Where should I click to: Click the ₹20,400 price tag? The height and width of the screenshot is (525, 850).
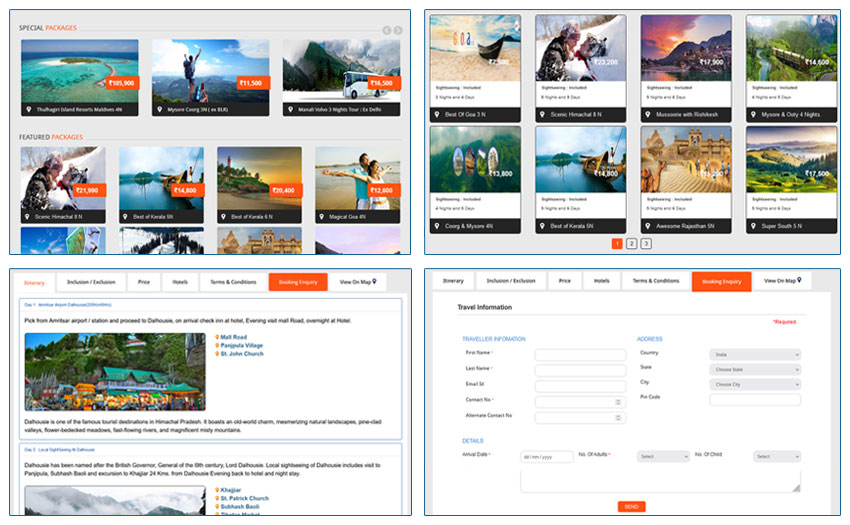[285, 190]
